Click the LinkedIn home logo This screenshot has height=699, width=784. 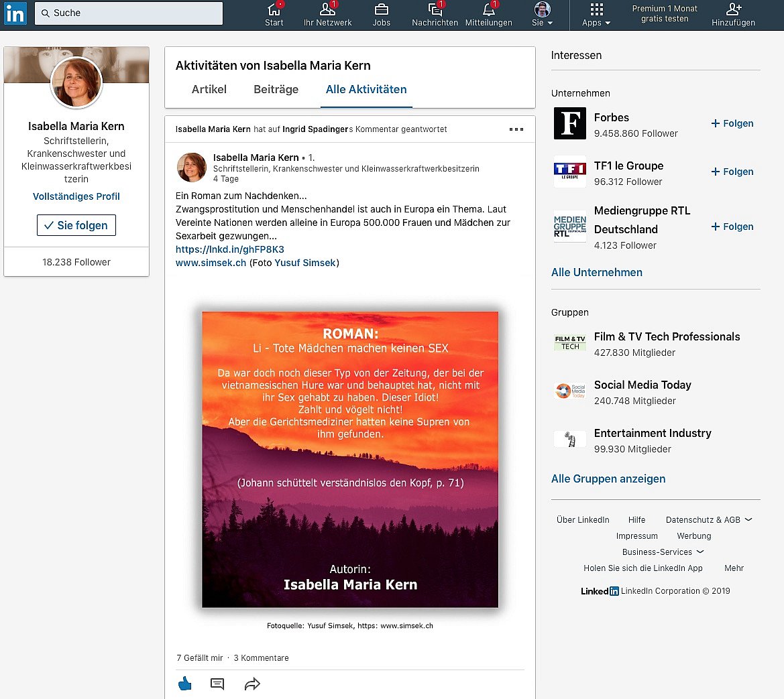click(x=15, y=13)
